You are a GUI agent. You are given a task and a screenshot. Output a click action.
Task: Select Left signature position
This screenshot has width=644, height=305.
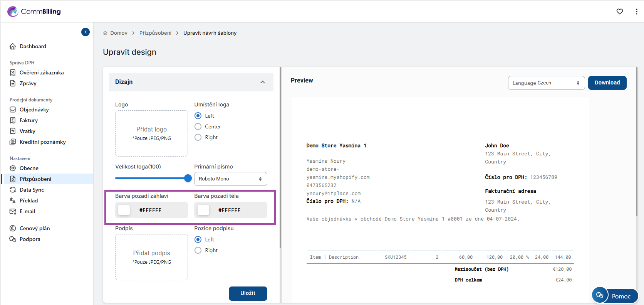click(x=198, y=239)
